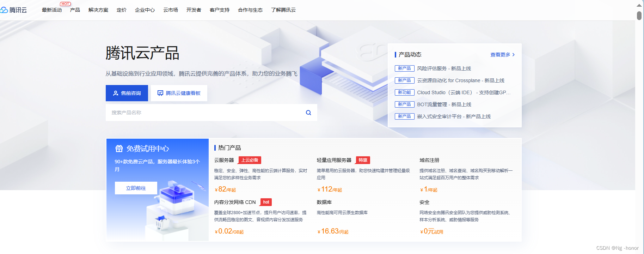This screenshot has height=254, width=644.
Task: Open the 合作与生态 menu
Action: [x=250, y=10]
